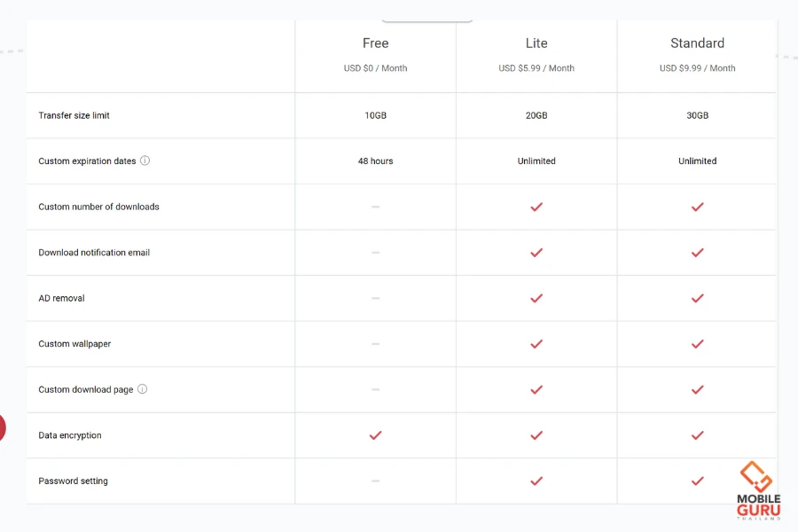The height and width of the screenshot is (532, 798).
Task: Click the Unlimited value under Lite
Action: coord(536,161)
